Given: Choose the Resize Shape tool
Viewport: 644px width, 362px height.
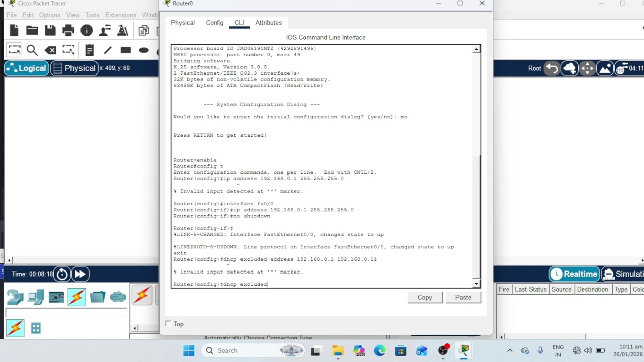Looking at the screenshot, I should (68, 50).
